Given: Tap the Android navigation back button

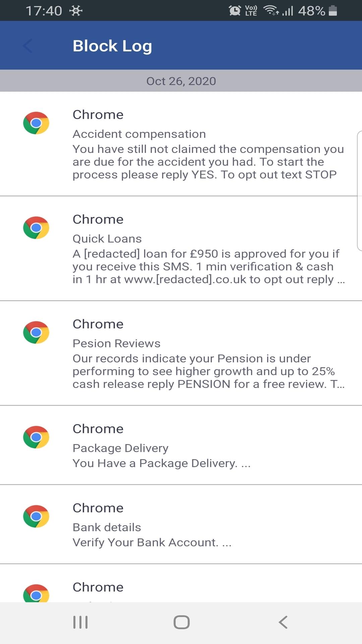Looking at the screenshot, I should (x=283, y=622).
